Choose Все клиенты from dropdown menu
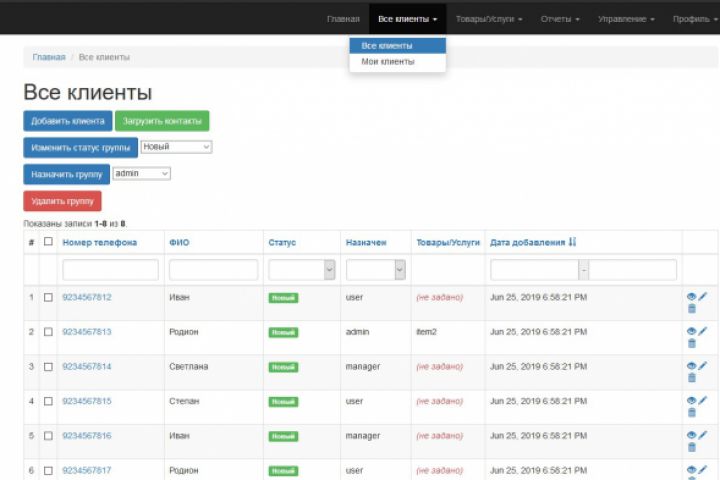 click(397, 45)
